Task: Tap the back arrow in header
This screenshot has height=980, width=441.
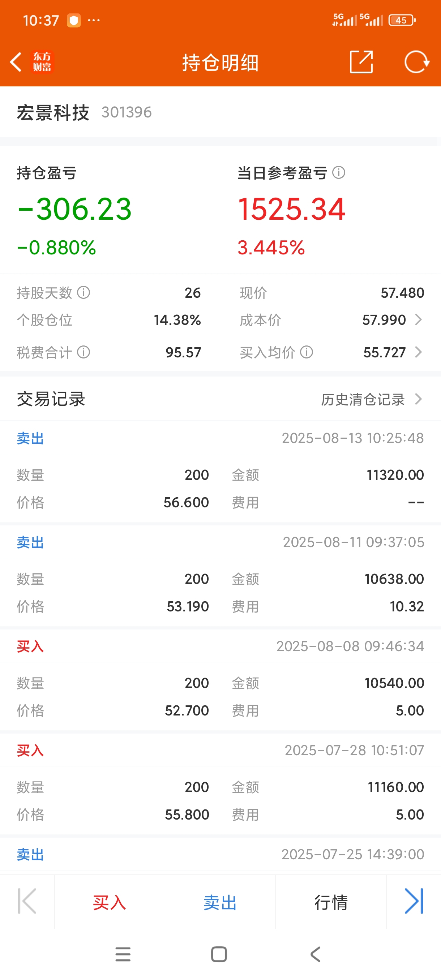Action: click(16, 62)
